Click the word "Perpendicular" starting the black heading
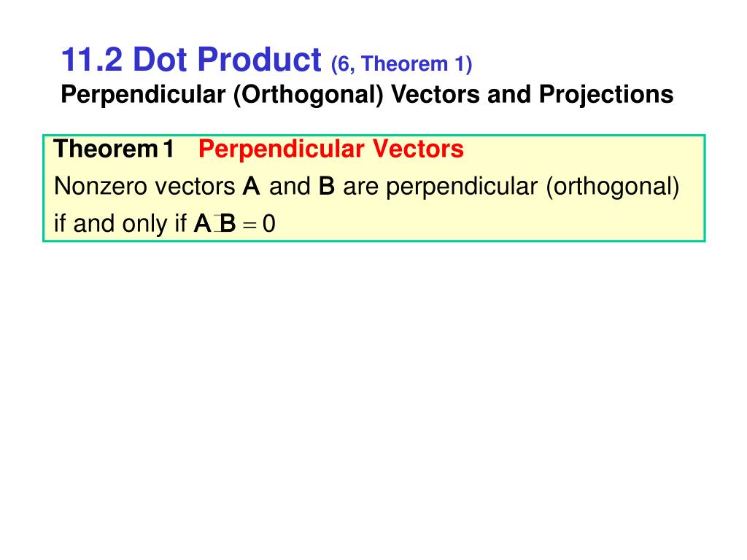 pos(144,95)
